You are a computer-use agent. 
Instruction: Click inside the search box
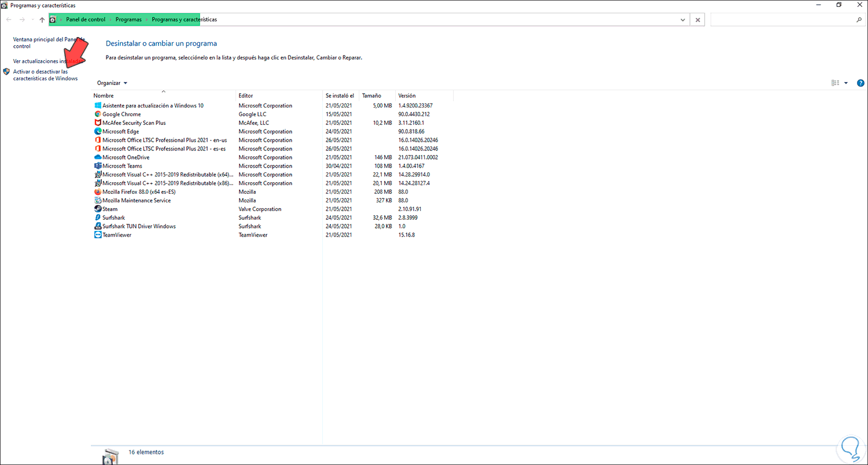[x=783, y=20]
